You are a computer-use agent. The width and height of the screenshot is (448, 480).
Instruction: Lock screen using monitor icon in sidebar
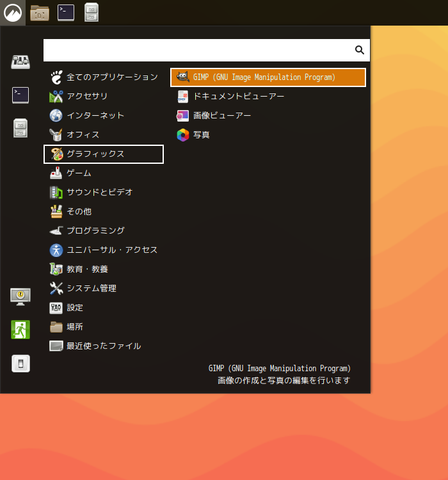click(20, 296)
